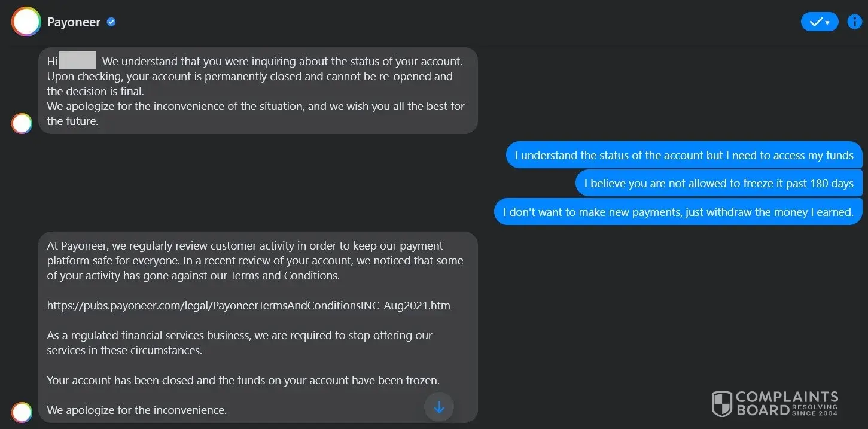Open the conversation information icon

pos(855,22)
